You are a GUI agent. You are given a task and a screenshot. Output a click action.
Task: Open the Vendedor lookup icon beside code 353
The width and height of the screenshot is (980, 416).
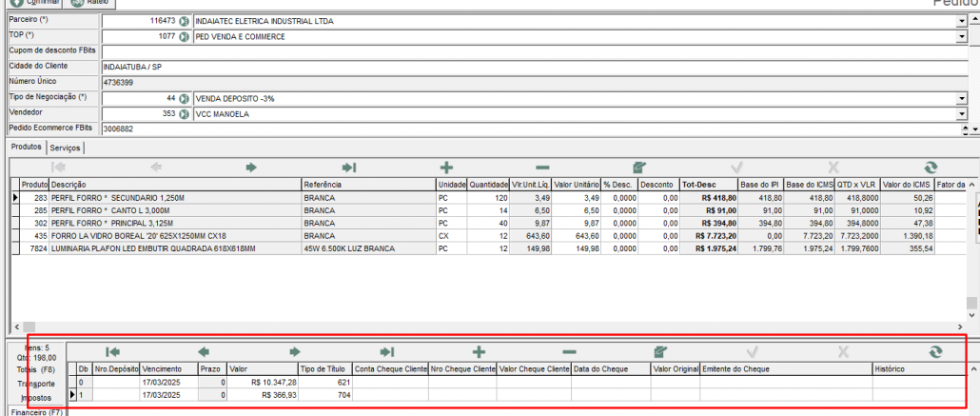click(184, 113)
